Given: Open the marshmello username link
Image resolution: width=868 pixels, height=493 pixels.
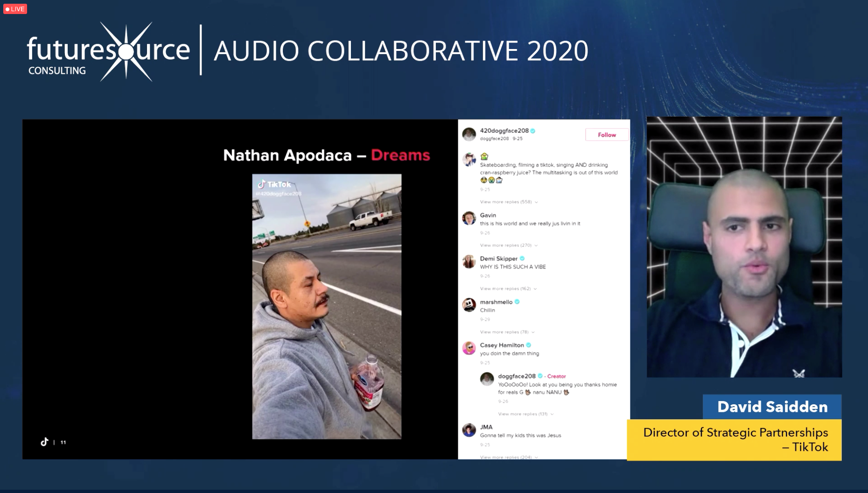Looking at the screenshot, I should [x=496, y=302].
